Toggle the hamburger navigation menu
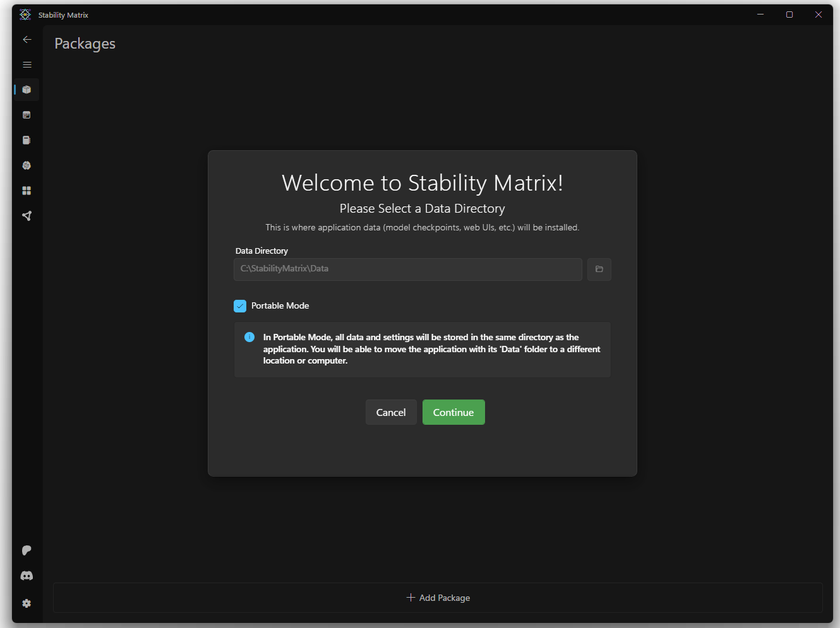840x628 pixels. click(x=27, y=64)
